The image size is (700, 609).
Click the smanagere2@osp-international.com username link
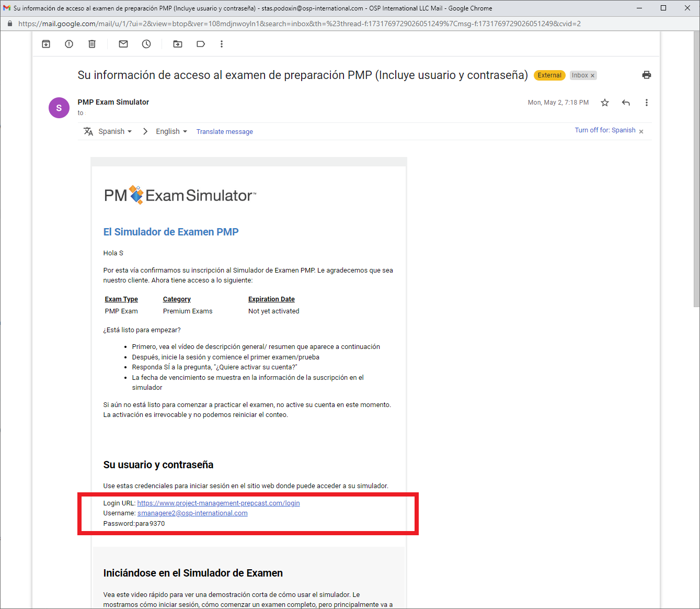click(x=192, y=513)
